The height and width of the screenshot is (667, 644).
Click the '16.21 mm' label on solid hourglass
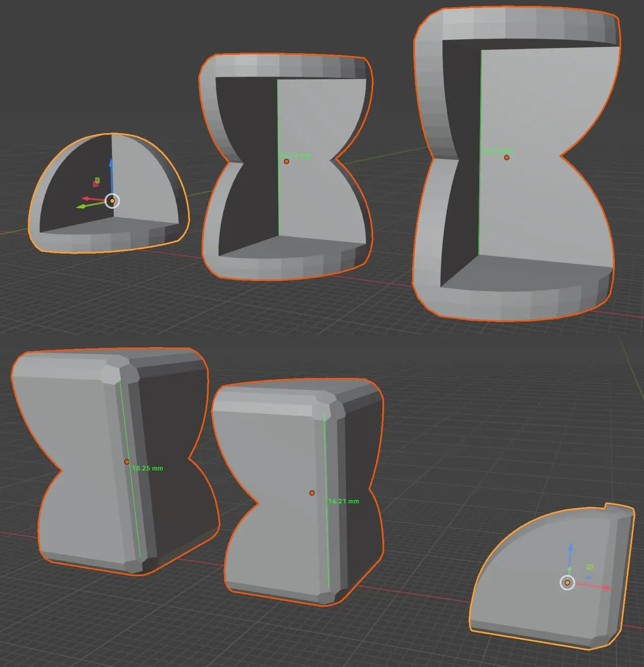coord(344,501)
